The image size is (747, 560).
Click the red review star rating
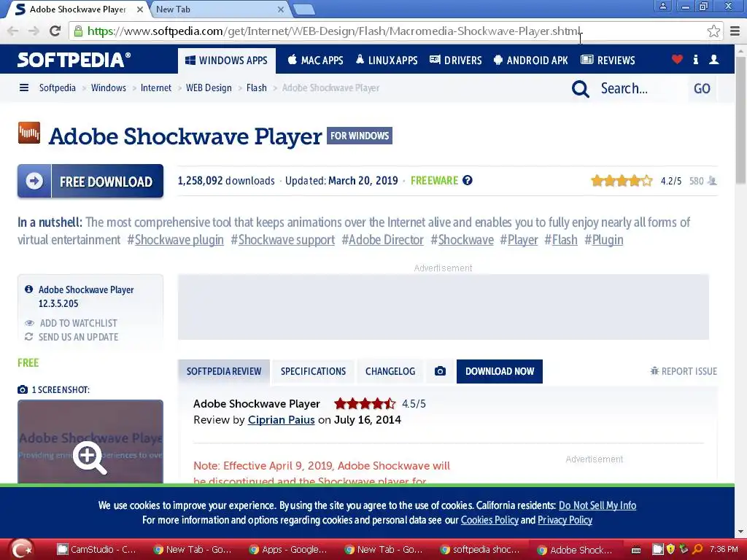click(x=365, y=404)
